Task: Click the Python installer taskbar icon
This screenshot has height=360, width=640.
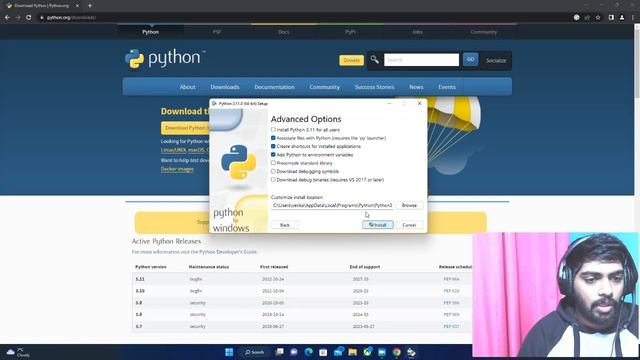Action: (x=411, y=352)
